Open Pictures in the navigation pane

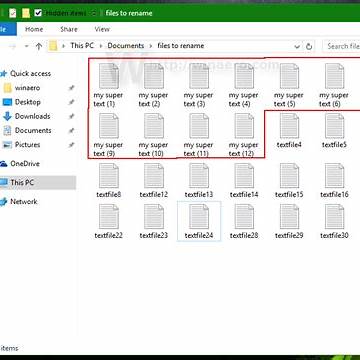pyautogui.click(x=27, y=145)
